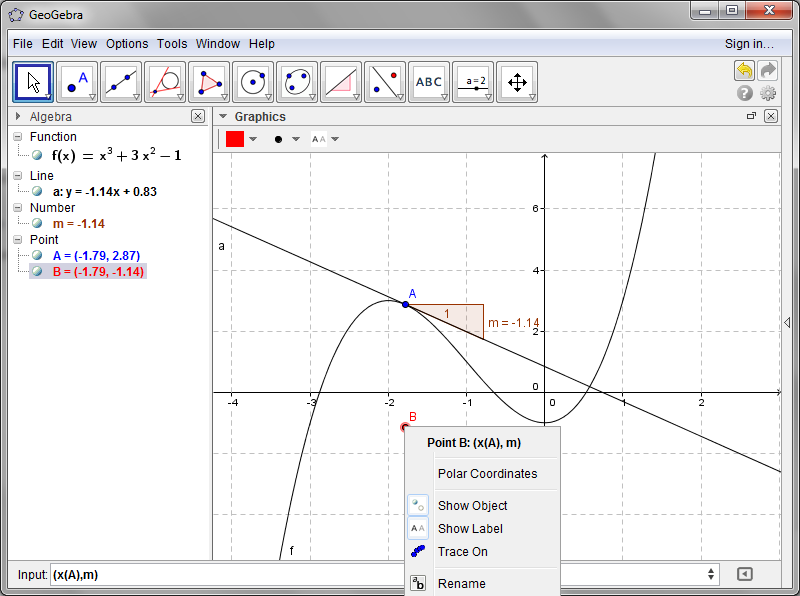This screenshot has height=596, width=800.
Task: Open the label style AA dropdown arrow
Action: point(335,139)
